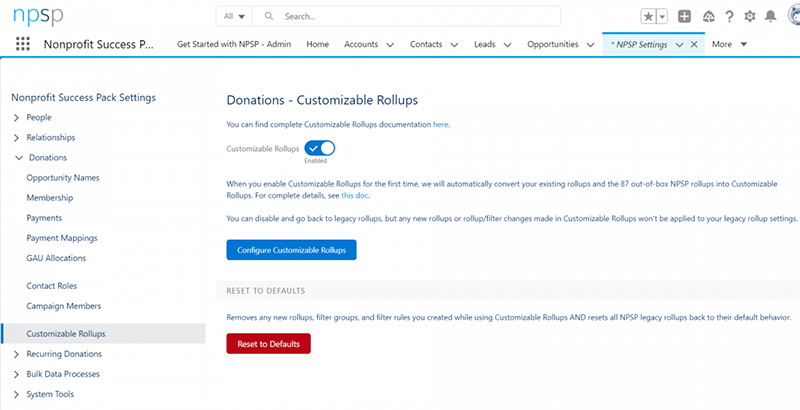Open the 'this doc' link
800x410 pixels.
(x=355, y=195)
